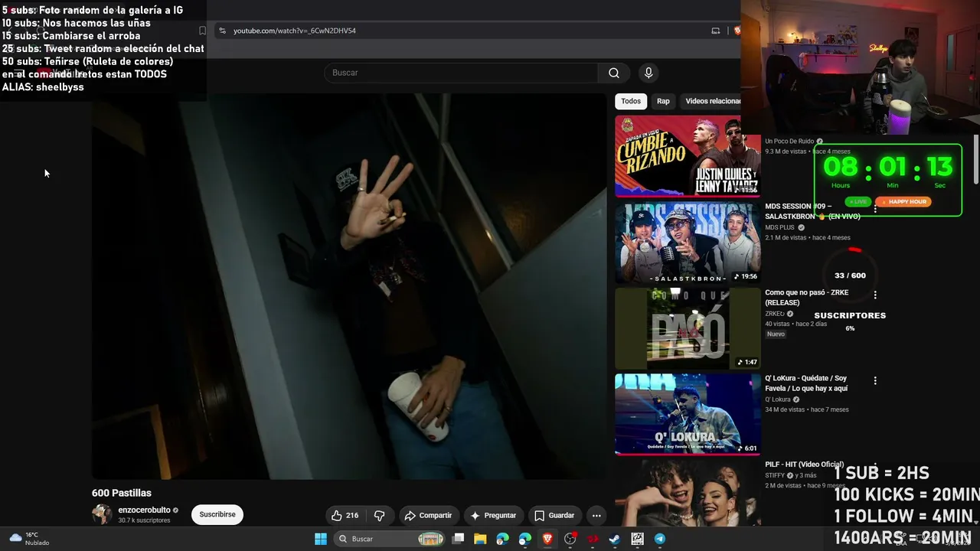Open enzocerobulto channel avatar
Image resolution: width=980 pixels, height=551 pixels.
[102, 514]
